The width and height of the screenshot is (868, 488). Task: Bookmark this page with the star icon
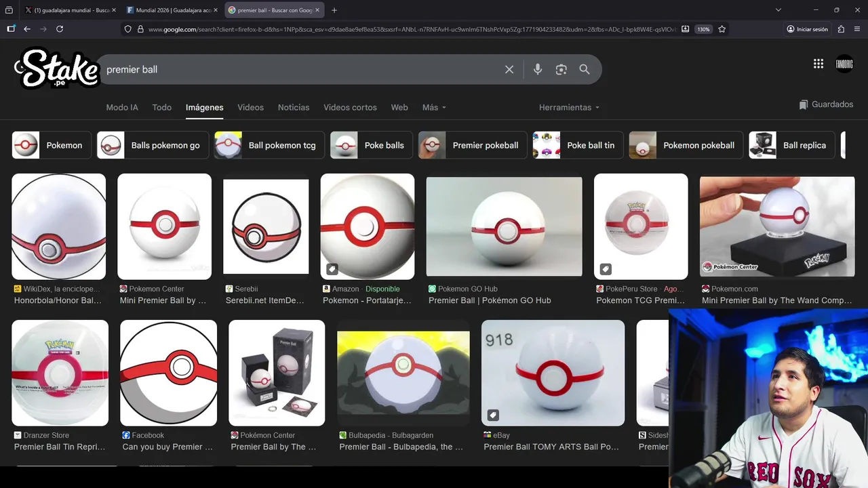tap(722, 29)
